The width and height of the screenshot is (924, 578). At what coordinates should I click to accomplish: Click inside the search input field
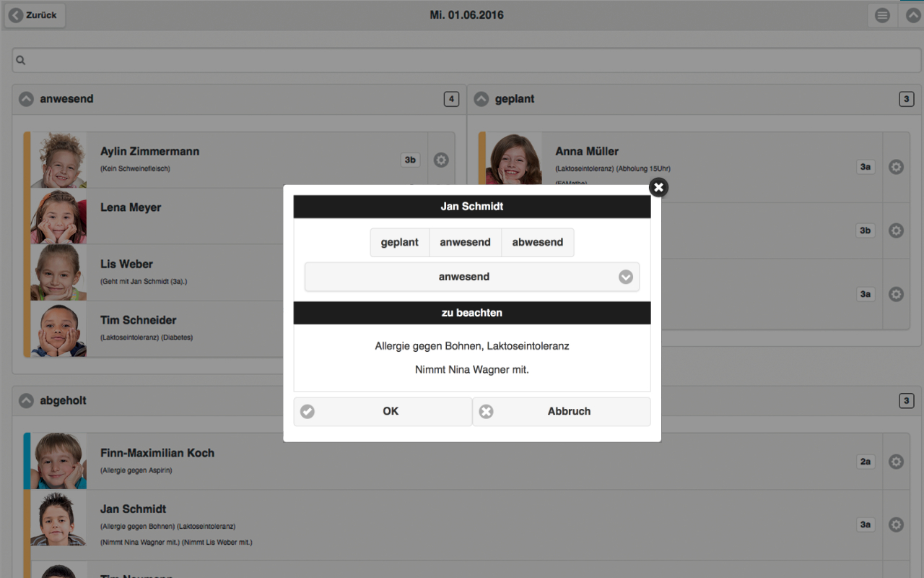click(x=462, y=59)
